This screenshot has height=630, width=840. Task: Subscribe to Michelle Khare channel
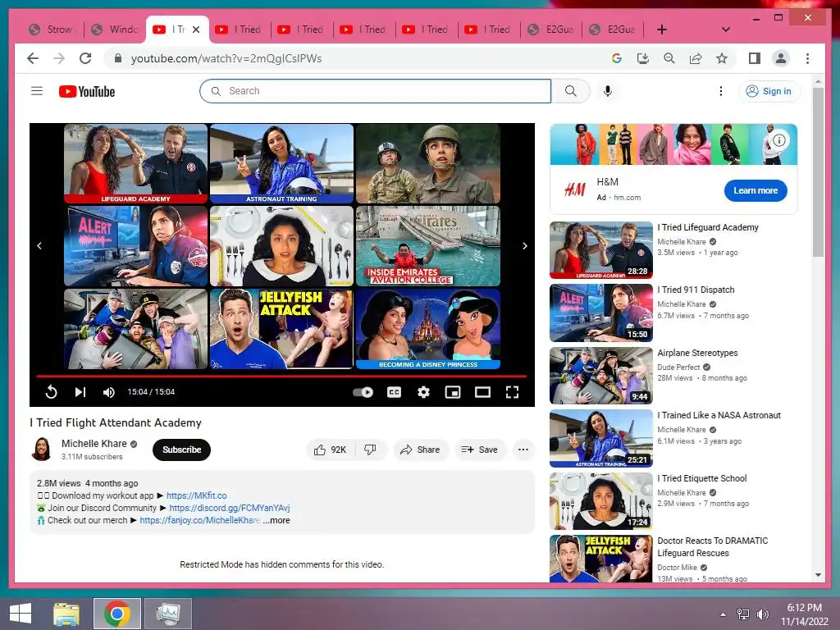pyautogui.click(x=181, y=450)
